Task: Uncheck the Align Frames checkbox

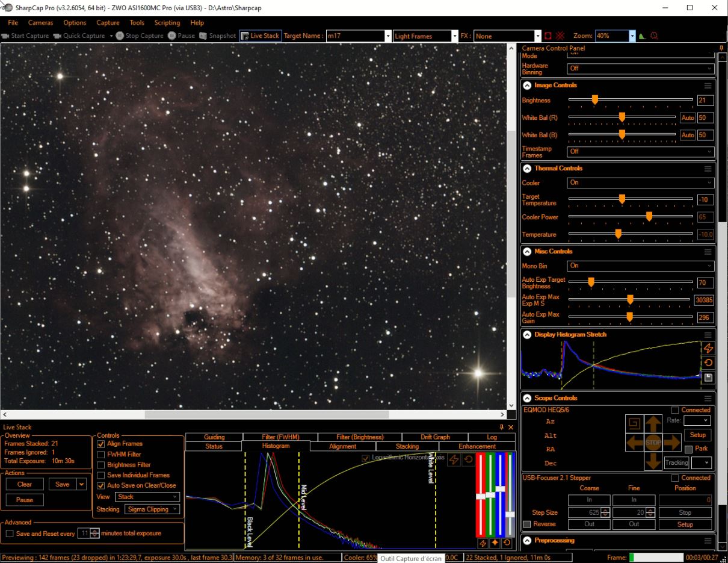Action: tap(101, 444)
